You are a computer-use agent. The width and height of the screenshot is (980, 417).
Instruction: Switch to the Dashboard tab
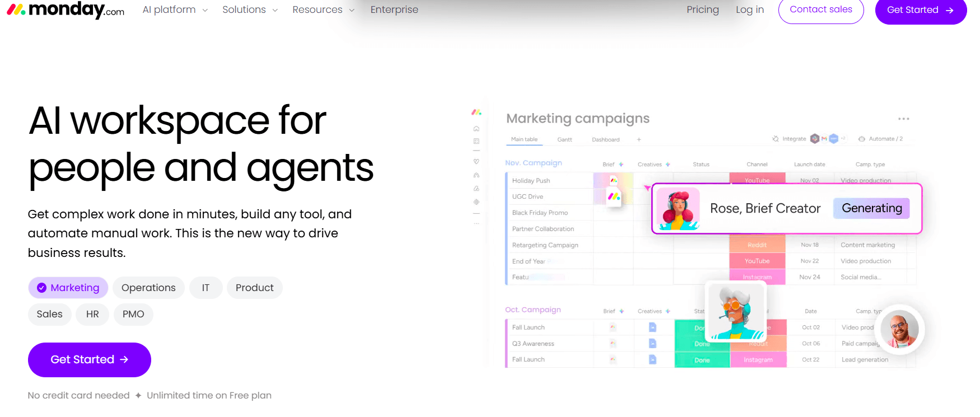pos(606,139)
